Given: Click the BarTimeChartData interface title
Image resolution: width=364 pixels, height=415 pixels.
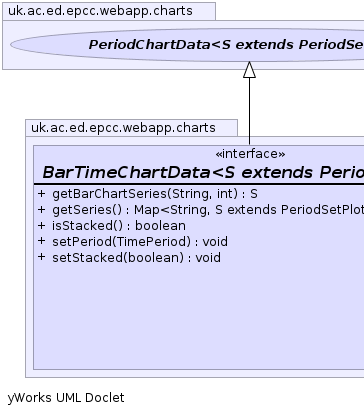Looking at the screenshot, I should click(203, 172).
